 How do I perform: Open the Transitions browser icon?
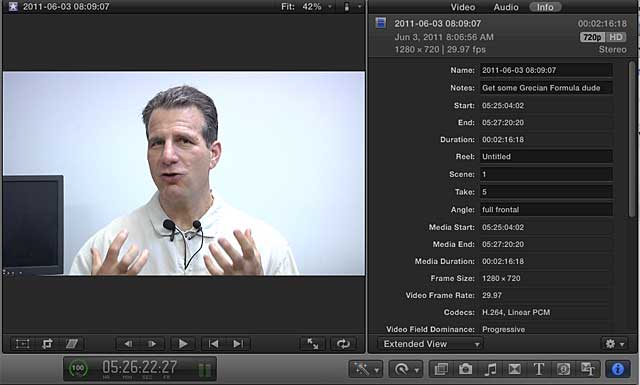pyautogui.click(x=514, y=369)
